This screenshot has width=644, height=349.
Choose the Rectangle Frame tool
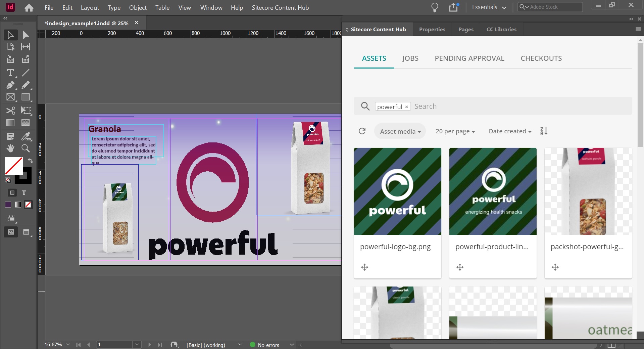click(10, 97)
